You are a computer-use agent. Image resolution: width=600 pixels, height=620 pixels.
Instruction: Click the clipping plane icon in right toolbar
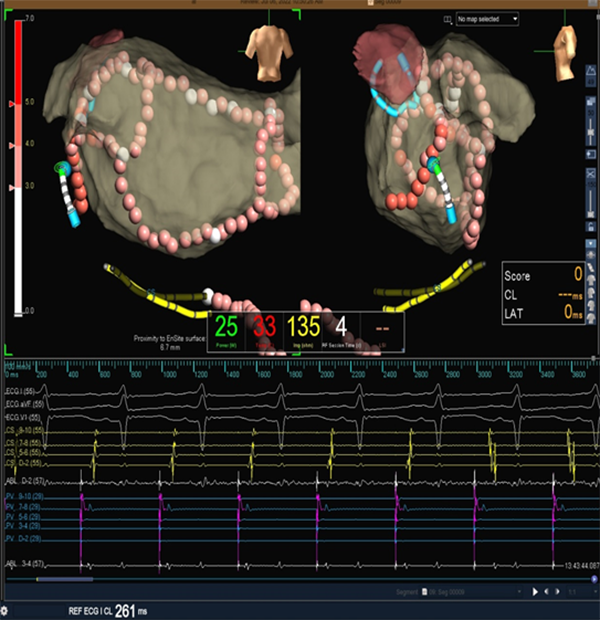point(591,154)
